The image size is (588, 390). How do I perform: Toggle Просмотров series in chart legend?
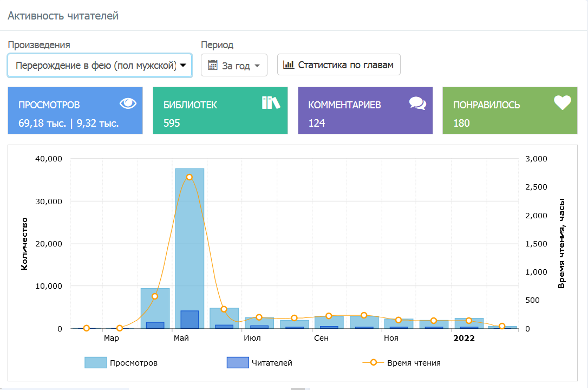133,363
